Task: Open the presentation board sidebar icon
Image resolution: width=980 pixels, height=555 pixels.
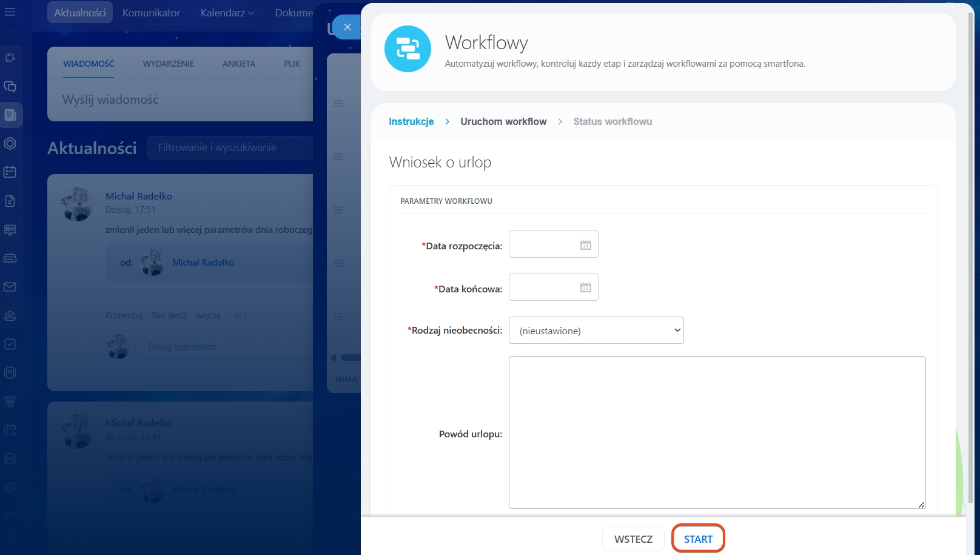Action: pyautogui.click(x=10, y=229)
